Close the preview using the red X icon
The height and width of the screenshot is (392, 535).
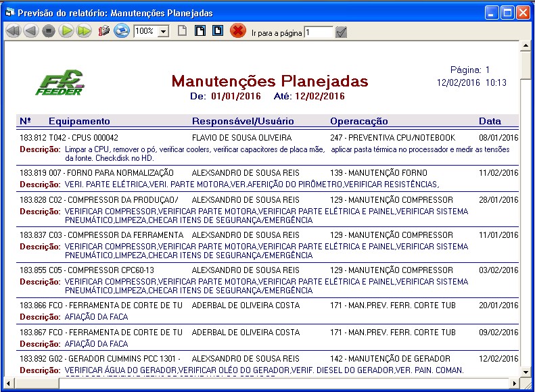pyautogui.click(x=238, y=31)
